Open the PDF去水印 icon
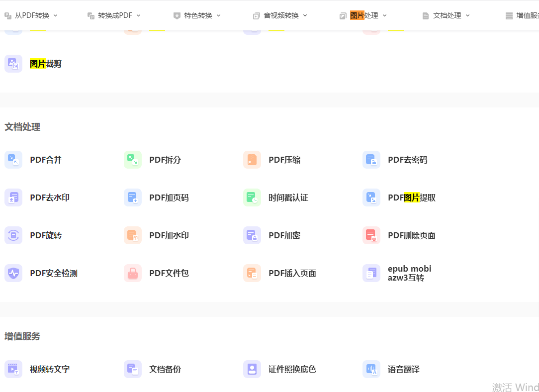 tap(13, 197)
